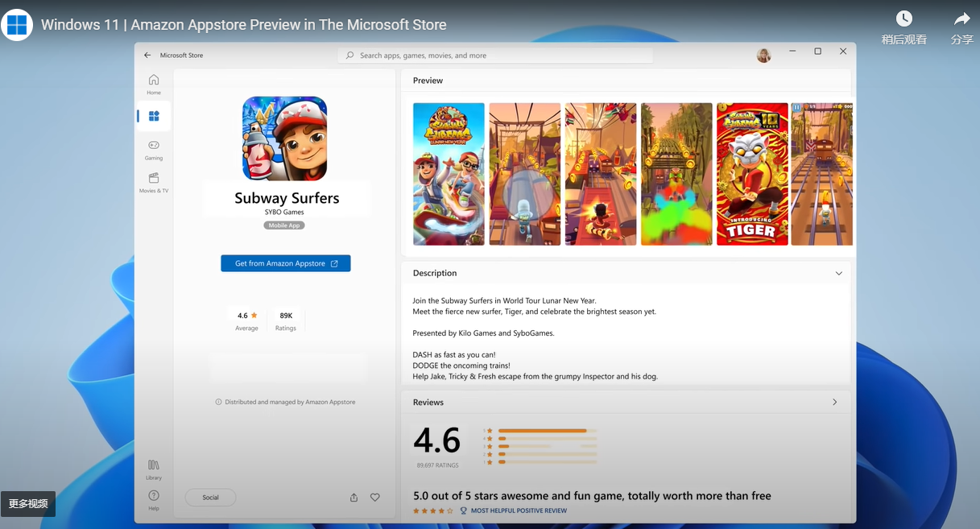Collapse the Description section chevron
The image size is (980, 529).
[838, 273]
